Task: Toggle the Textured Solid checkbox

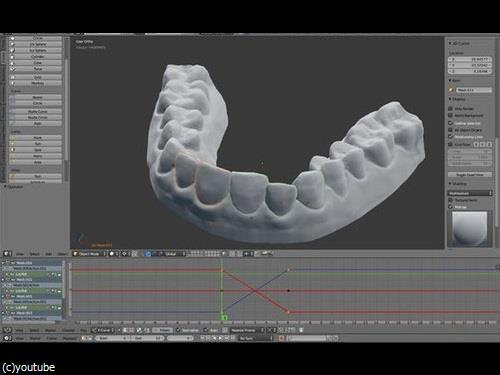Action: pyautogui.click(x=451, y=200)
